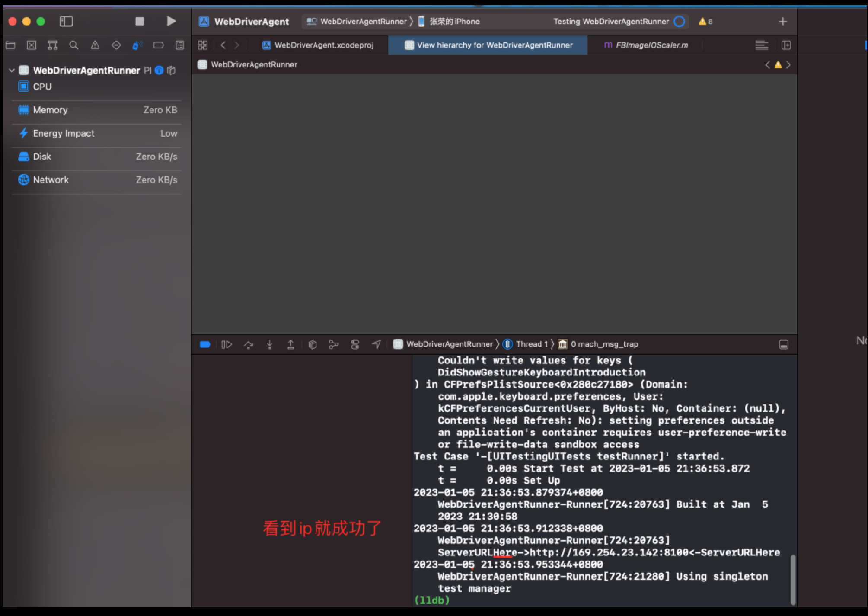This screenshot has height=616, width=868.
Task: Open the Test navigator diamond icon
Action: tap(116, 45)
